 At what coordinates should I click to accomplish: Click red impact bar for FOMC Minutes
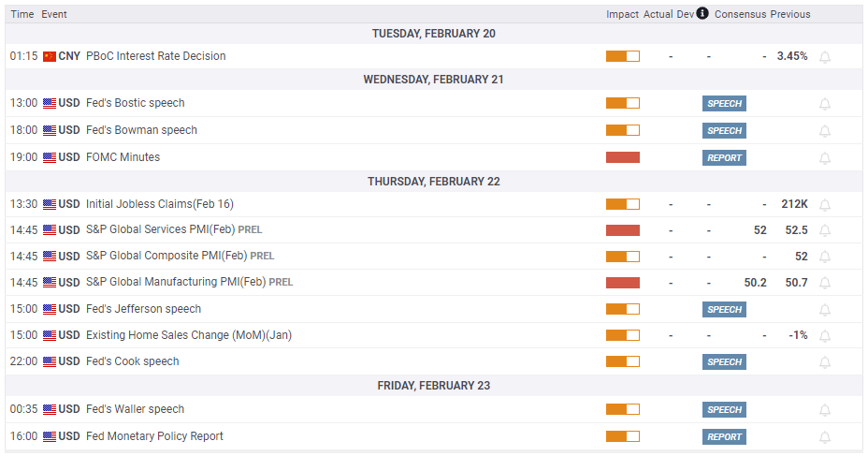coord(622,157)
